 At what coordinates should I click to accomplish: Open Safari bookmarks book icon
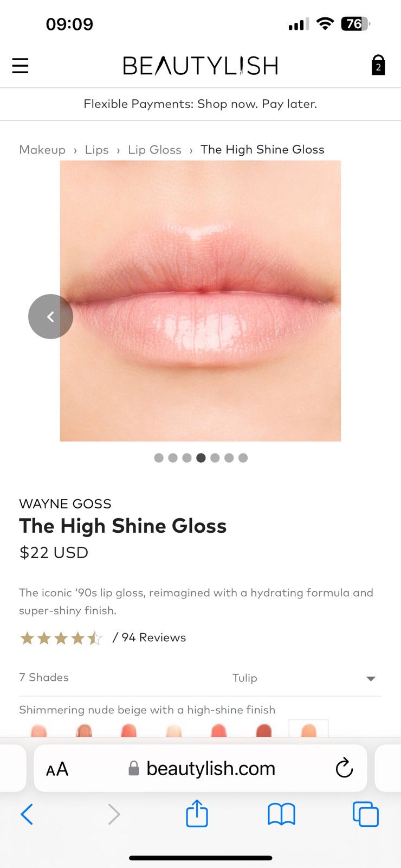281,814
